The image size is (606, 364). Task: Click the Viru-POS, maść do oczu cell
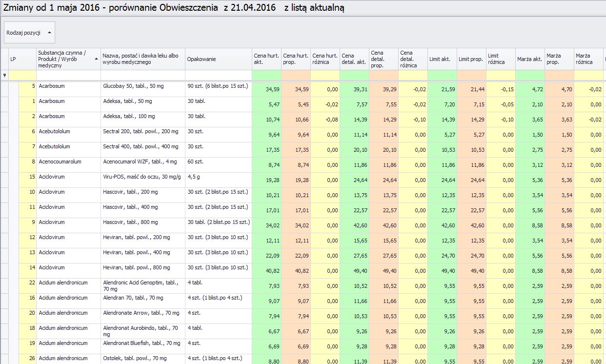142,177
